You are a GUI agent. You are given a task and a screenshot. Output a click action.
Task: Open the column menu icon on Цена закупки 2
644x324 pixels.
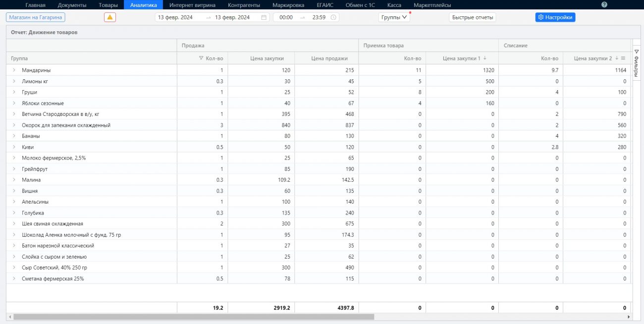point(623,58)
